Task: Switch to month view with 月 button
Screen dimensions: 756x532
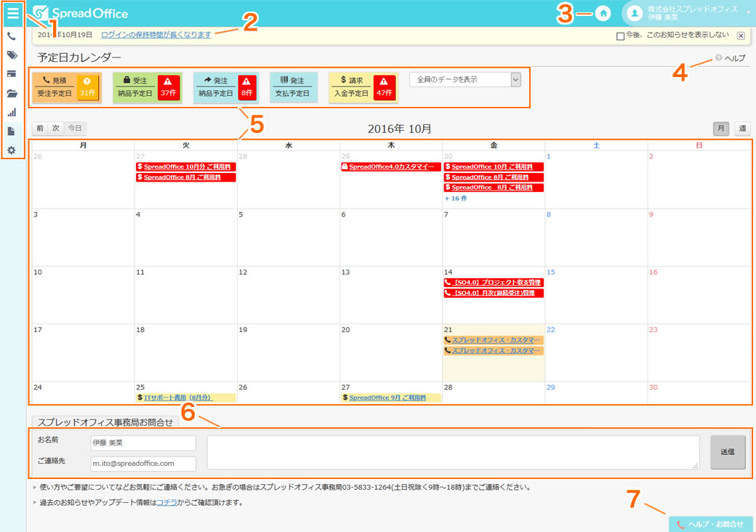Action: point(721,128)
